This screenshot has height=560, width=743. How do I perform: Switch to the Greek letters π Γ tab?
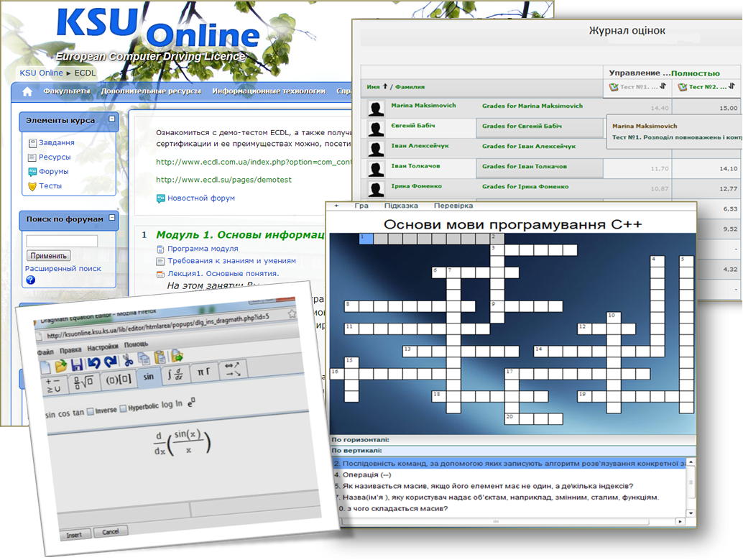click(204, 372)
